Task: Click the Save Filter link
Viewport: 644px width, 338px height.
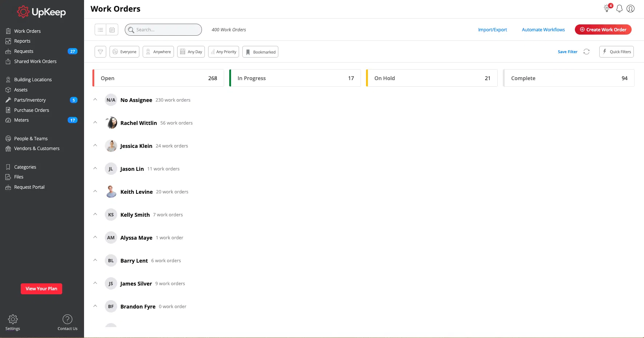Action: tap(568, 52)
